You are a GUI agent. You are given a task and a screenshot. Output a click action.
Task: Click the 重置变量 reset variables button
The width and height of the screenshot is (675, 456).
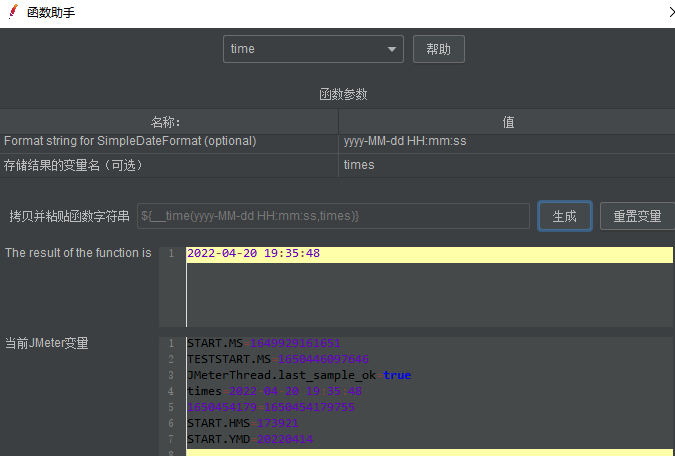point(637,216)
